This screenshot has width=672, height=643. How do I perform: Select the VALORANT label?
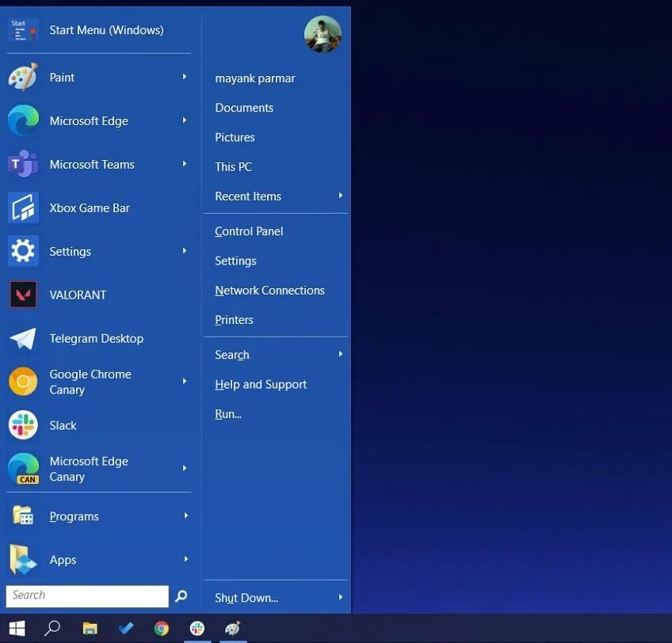(x=78, y=295)
